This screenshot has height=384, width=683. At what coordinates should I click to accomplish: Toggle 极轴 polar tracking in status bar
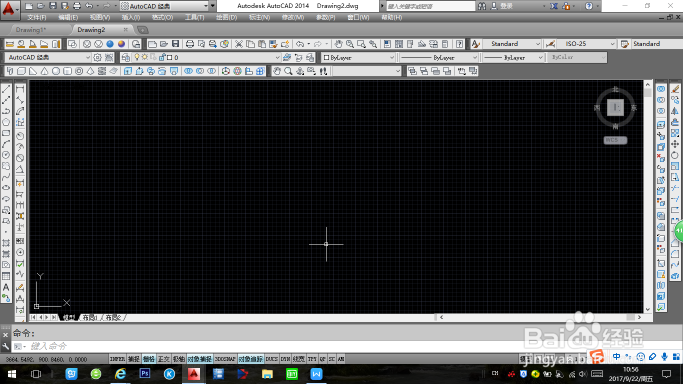click(179, 359)
